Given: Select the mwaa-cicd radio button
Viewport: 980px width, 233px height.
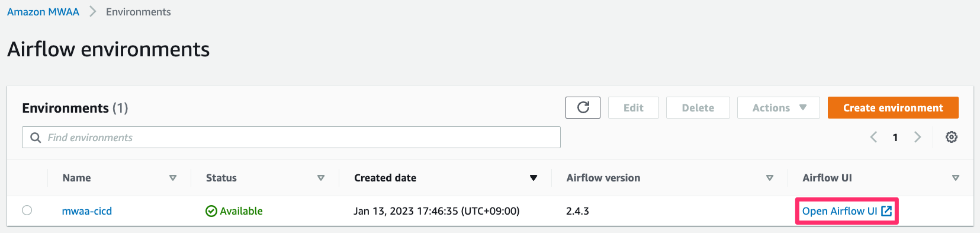Looking at the screenshot, I should click(x=27, y=210).
